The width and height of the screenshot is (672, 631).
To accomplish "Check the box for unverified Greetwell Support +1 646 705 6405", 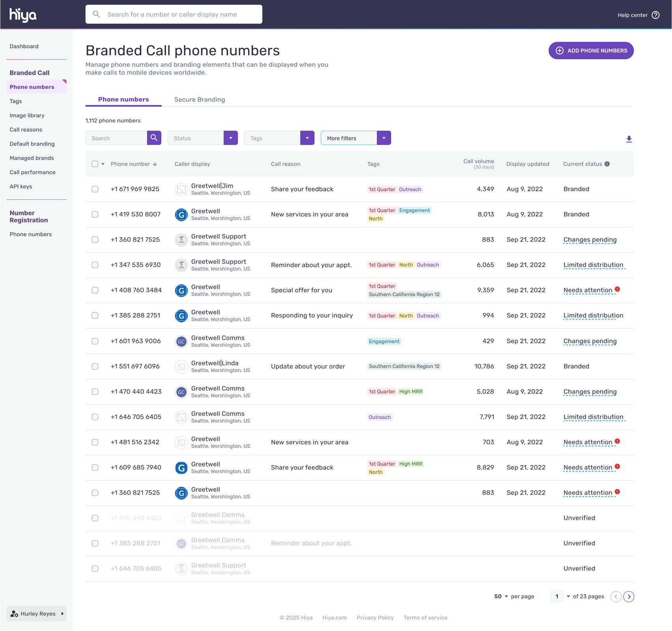I will 95,569.
